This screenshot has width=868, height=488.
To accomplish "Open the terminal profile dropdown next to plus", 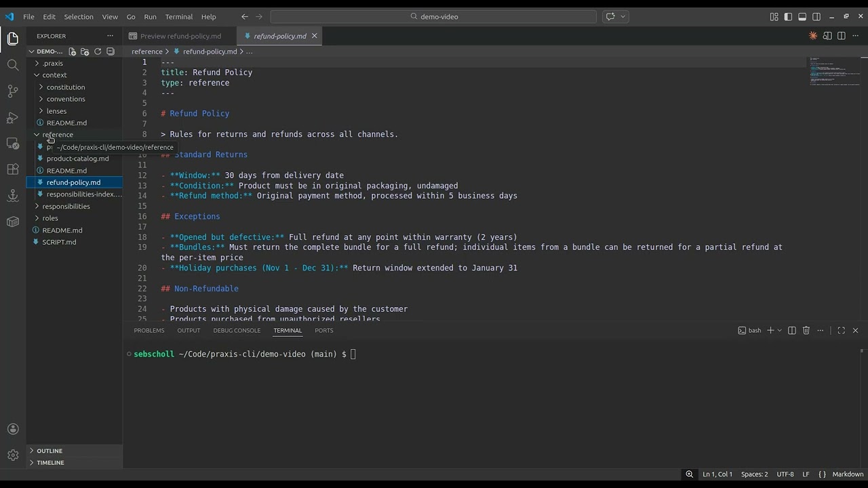I will (x=779, y=330).
